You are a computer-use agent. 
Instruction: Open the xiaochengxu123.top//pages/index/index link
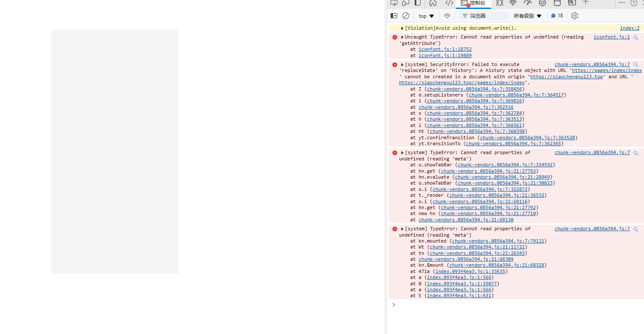pos(462,83)
